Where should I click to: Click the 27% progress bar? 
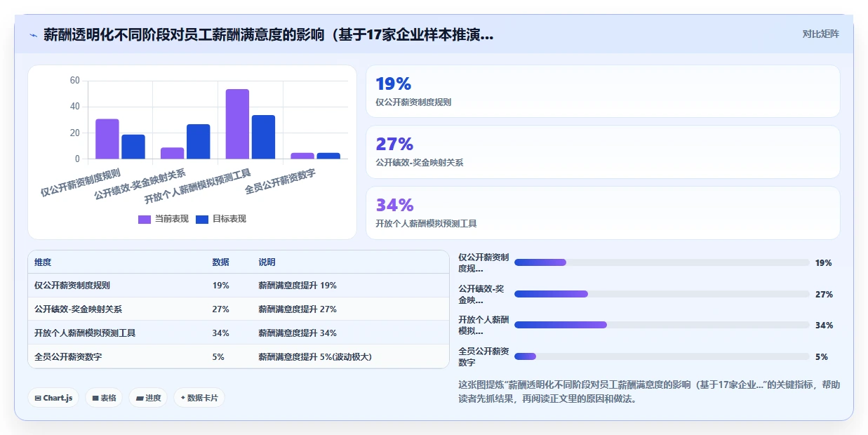point(662,294)
